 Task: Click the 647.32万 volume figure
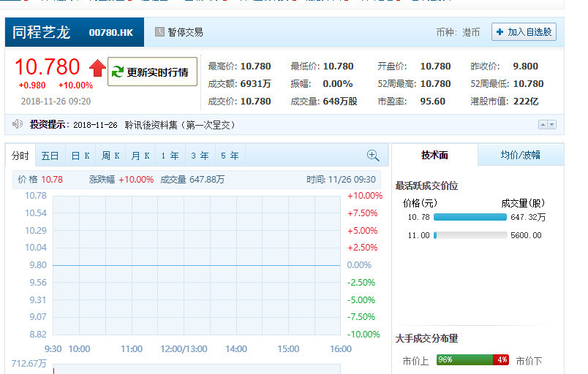click(x=528, y=217)
